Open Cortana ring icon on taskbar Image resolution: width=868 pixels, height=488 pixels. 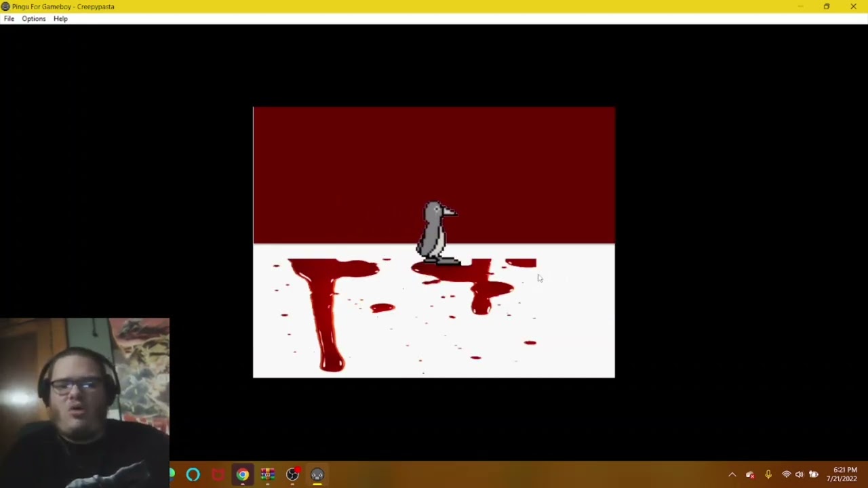coord(193,474)
